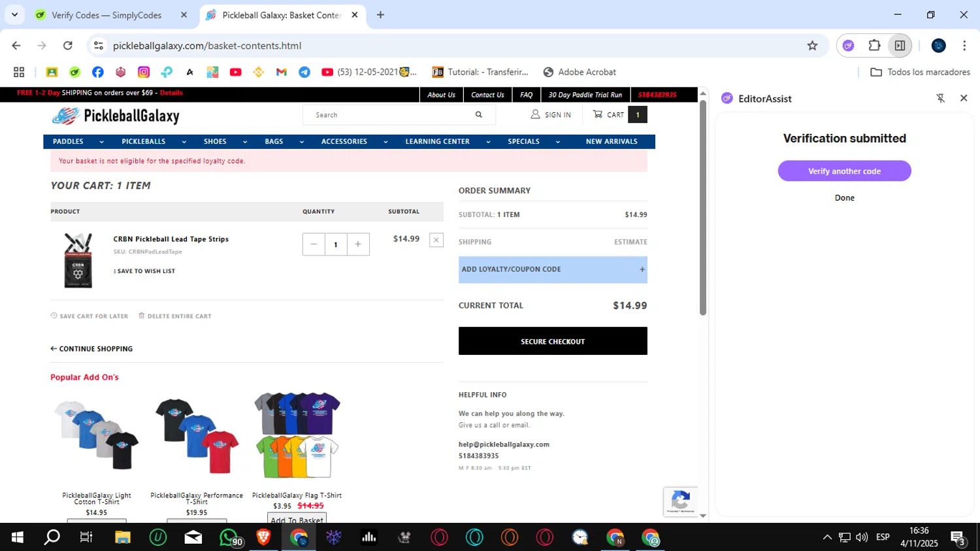Click the help@pickleballgalaxy.com email
980x551 pixels.
tap(504, 444)
